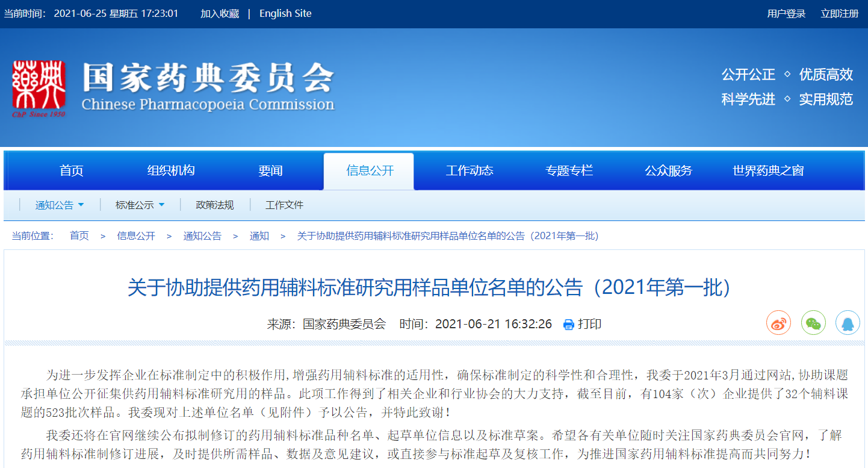Open the 要闻 navigation tab
Image resolution: width=868 pixels, height=468 pixels.
pos(270,171)
